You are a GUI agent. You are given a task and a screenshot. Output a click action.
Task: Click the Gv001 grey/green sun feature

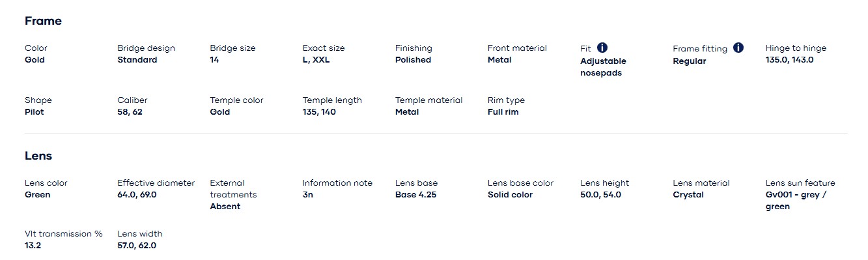[x=796, y=201]
